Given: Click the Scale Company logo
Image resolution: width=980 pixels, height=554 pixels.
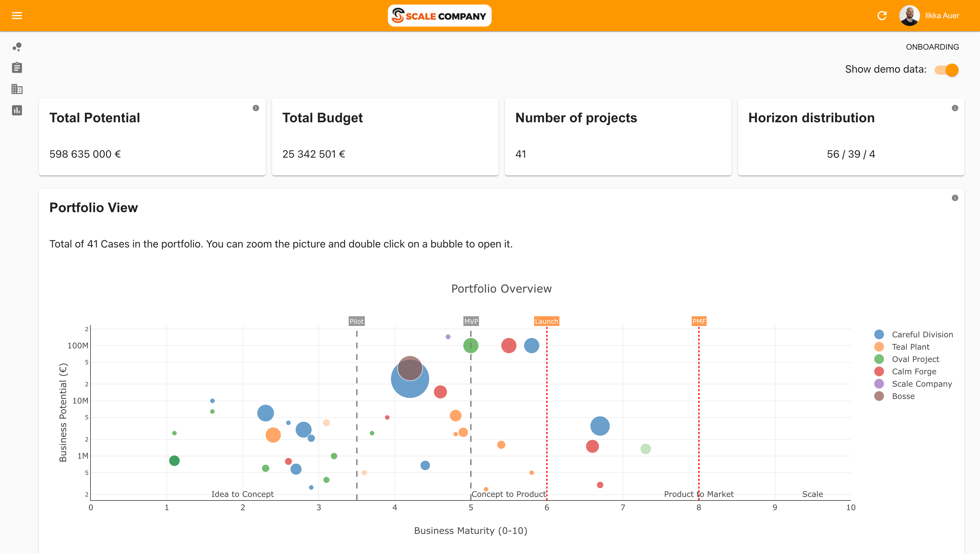Looking at the screenshot, I should [x=439, y=16].
